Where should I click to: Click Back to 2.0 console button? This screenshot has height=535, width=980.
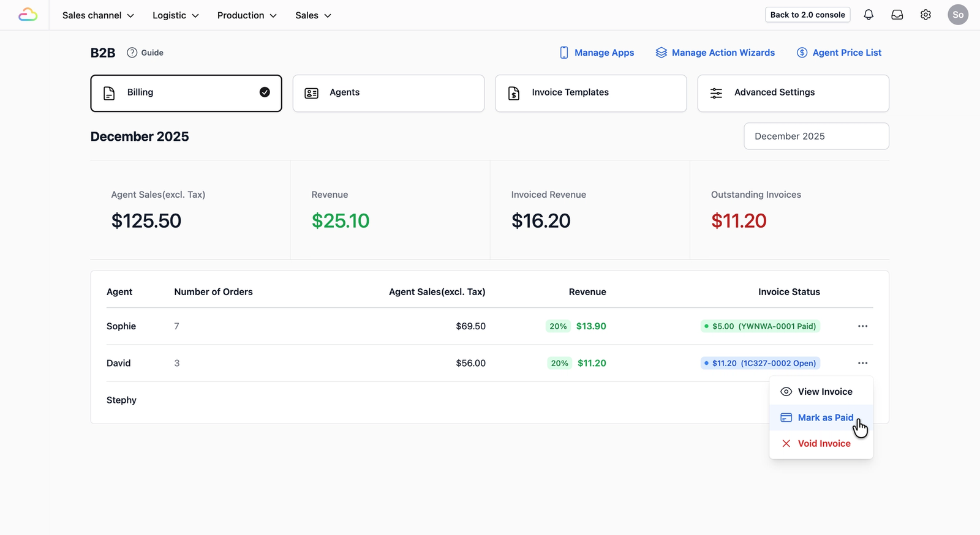click(807, 15)
